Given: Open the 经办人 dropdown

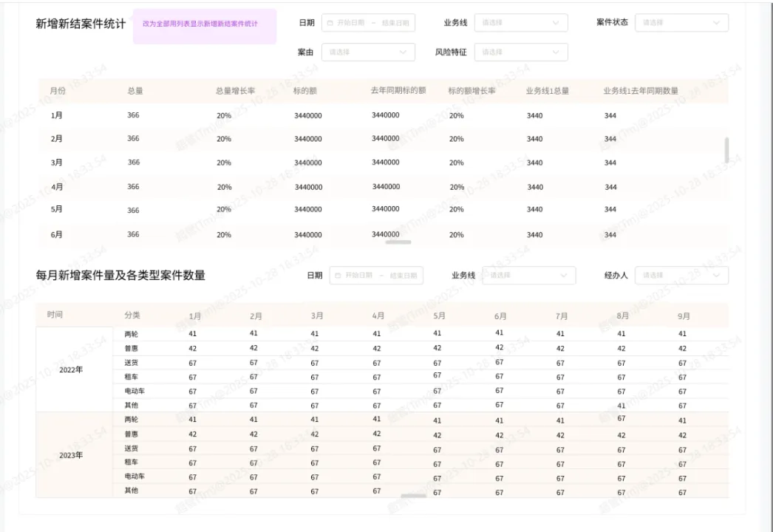Looking at the screenshot, I should click(x=681, y=275).
